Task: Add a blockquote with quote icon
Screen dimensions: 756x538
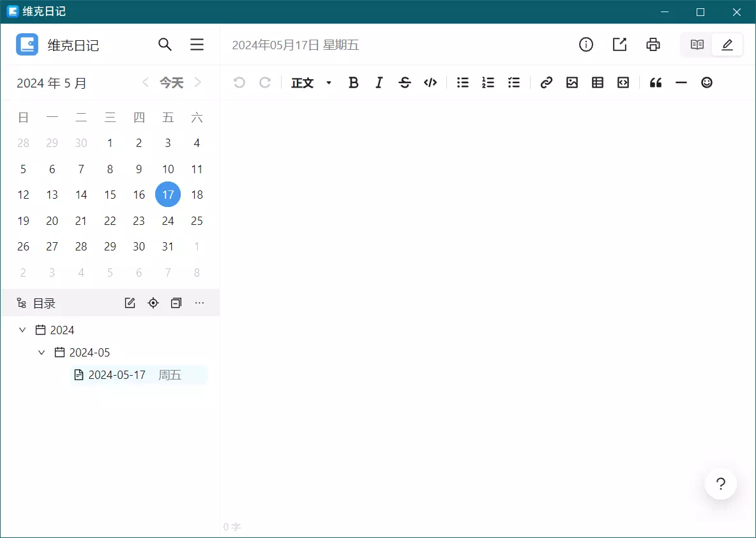Action: pyautogui.click(x=656, y=82)
